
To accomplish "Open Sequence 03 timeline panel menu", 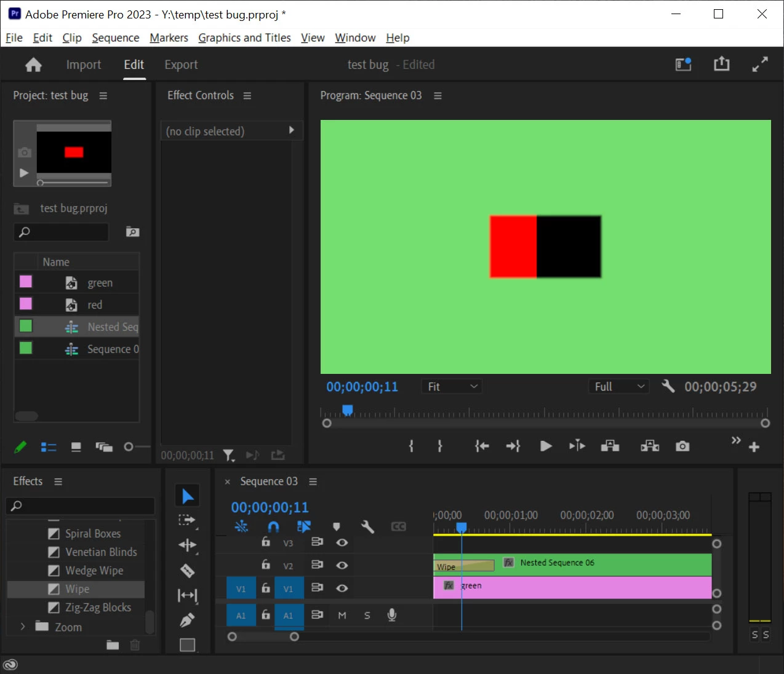I will click(x=313, y=482).
